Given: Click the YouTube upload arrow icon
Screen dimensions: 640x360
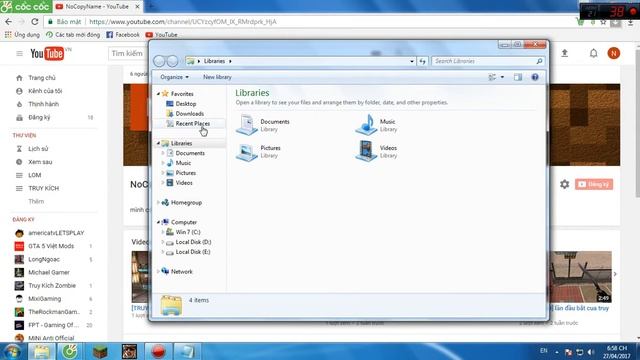Looking at the screenshot, I should 564,53.
